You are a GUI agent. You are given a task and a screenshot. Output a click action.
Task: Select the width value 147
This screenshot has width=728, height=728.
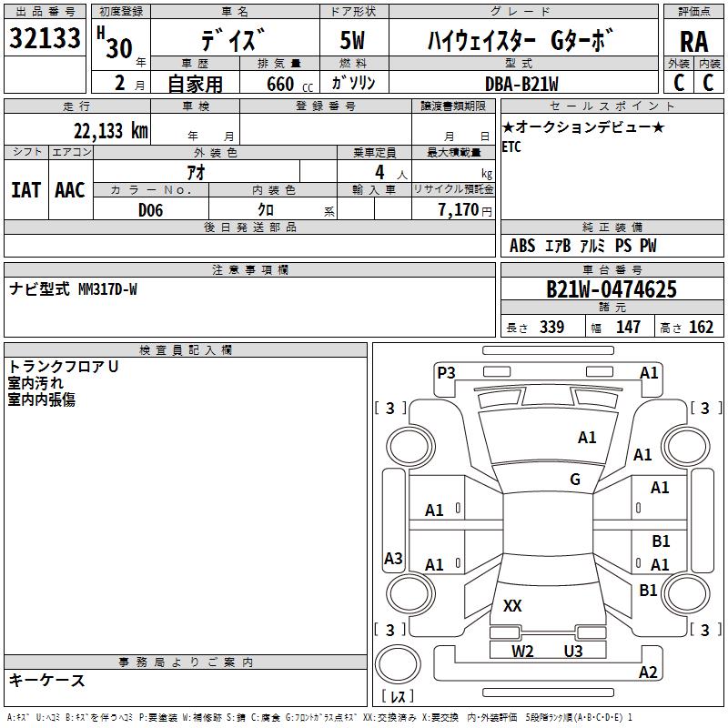[x=628, y=327]
